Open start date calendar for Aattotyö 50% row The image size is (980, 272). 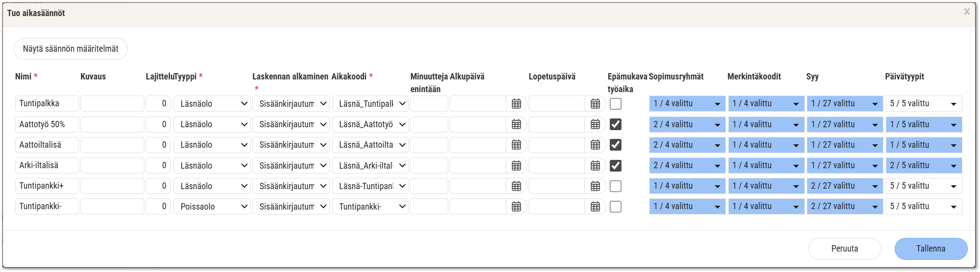click(x=517, y=124)
